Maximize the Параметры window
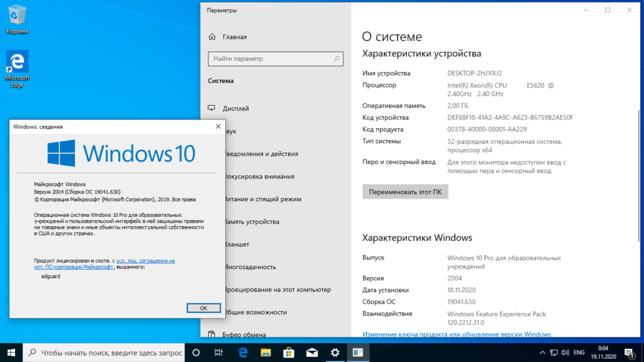Image resolution: width=644 pixels, height=362 pixels. coord(608,10)
